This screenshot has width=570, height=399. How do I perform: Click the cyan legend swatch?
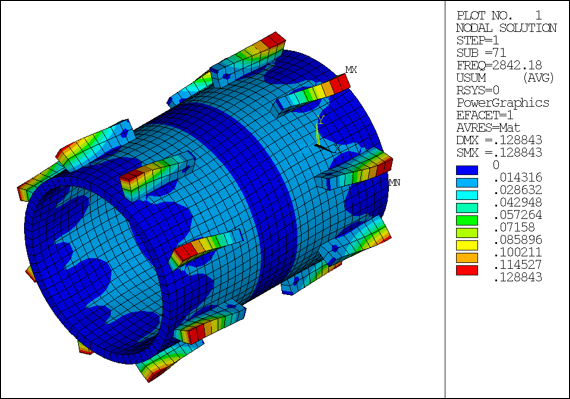pyautogui.click(x=467, y=195)
